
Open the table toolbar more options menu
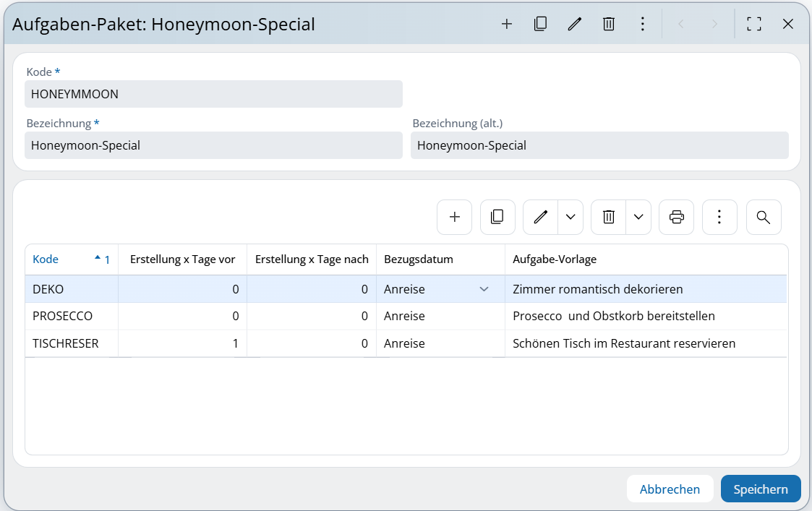point(719,217)
